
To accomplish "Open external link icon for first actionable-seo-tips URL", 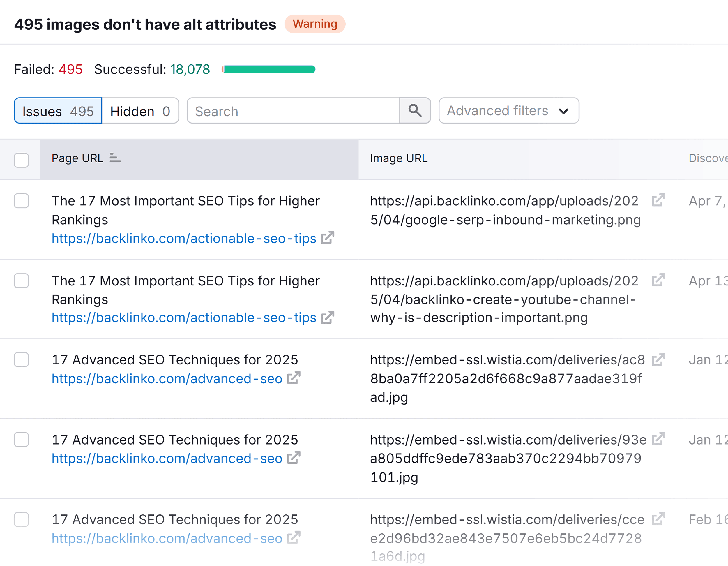I will [327, 237].
